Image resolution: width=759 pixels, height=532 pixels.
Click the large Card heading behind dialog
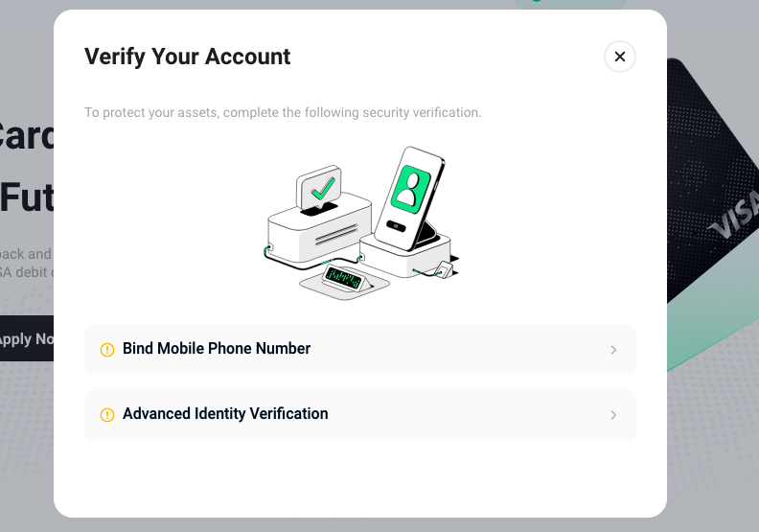click(x=27, y=136)
